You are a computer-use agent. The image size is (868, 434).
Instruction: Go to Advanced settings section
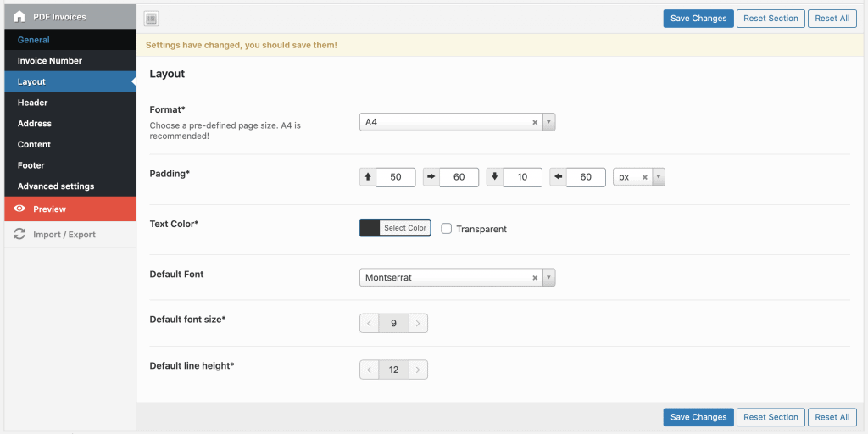click(x=56, y=186)
